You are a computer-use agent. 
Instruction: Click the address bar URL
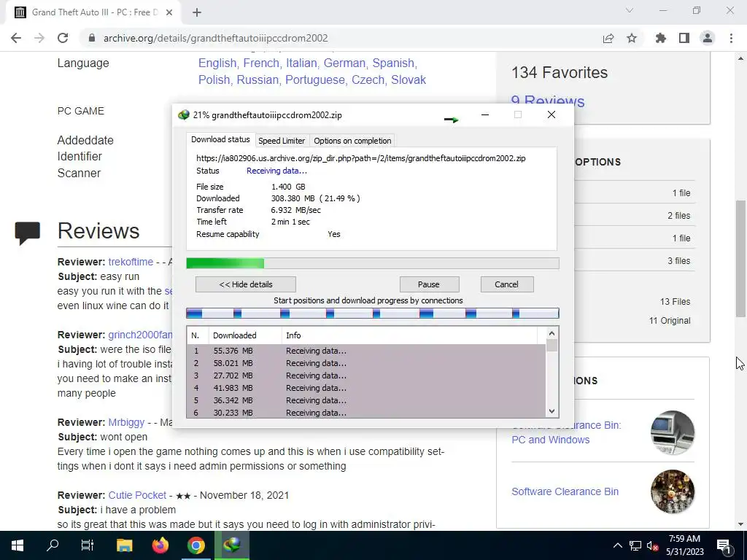[216, 38]
